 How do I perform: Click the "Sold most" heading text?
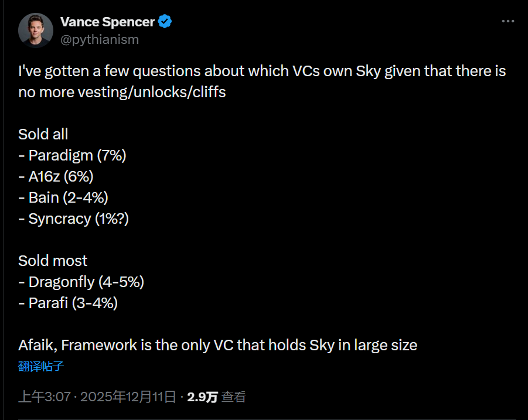[53, 261]
